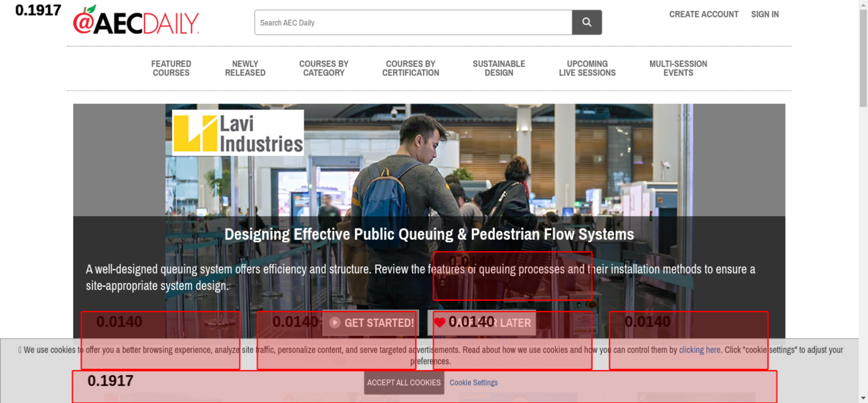Select Newly Released in navigation
The image size is (868, 403).
point(245,69)
